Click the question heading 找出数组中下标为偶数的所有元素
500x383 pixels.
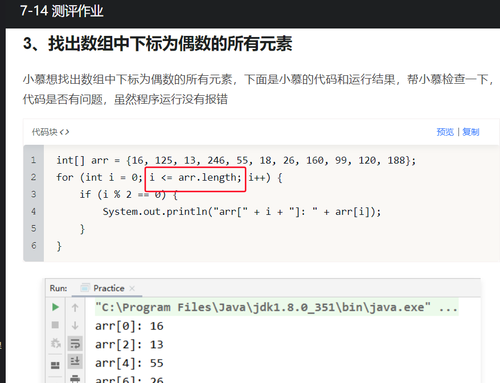(170, 44)
